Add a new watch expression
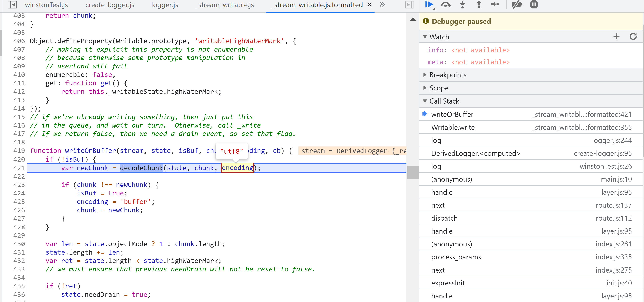This screenshot has width=644, height=302. click(x=616, y=37)
